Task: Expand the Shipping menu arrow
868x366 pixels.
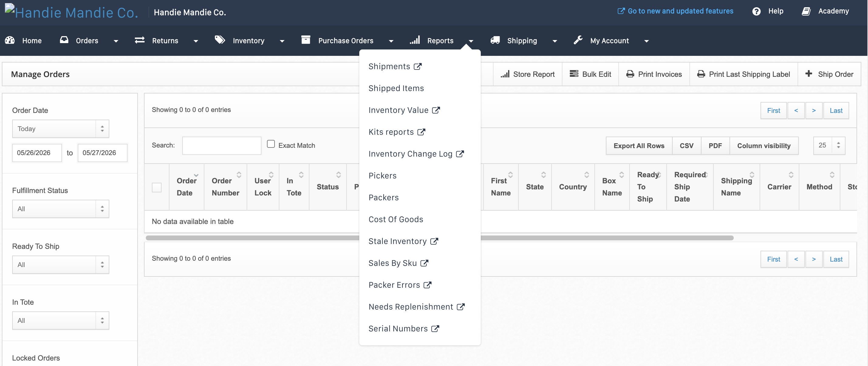Action: click(x=555, y=41)
